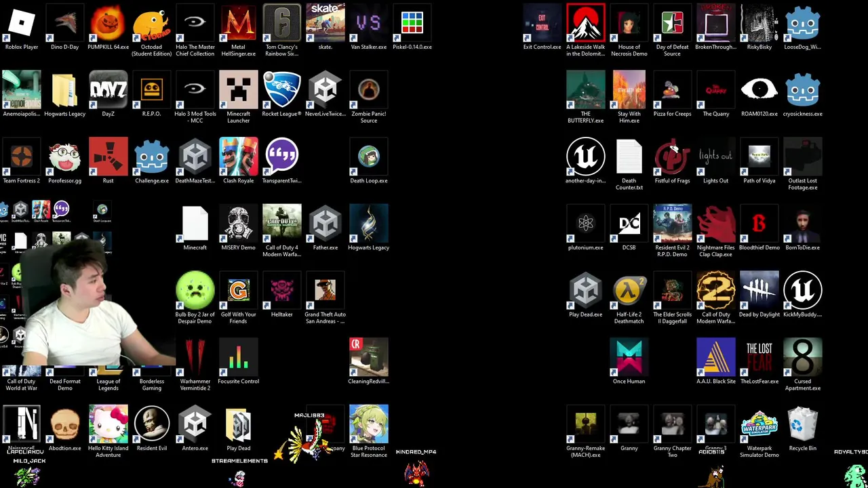This screenshot has height=488, width=868.
Task: Launch Team Fortress 2 shortcut
Action: pos(22,156)
